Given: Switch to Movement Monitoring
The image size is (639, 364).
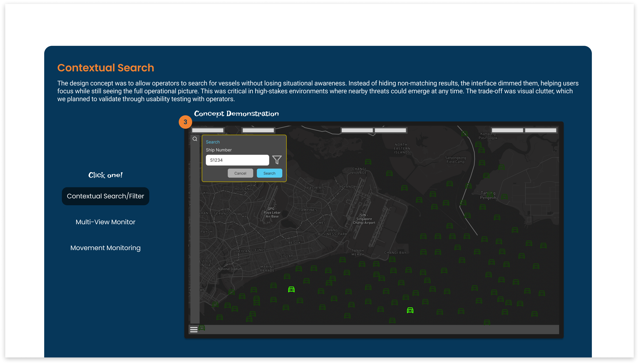Looking at the screenshot, I should 105,248.
